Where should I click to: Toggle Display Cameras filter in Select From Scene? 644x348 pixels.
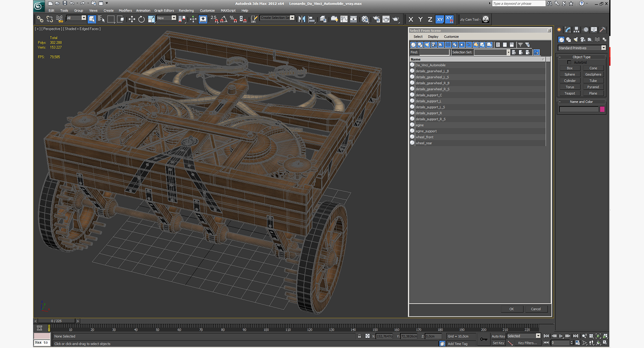click(x=434, y=44)
